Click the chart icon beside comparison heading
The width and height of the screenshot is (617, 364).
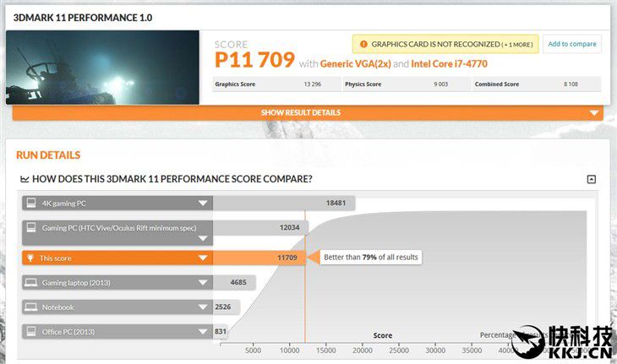pyautogui.click(x=25, y=179)
